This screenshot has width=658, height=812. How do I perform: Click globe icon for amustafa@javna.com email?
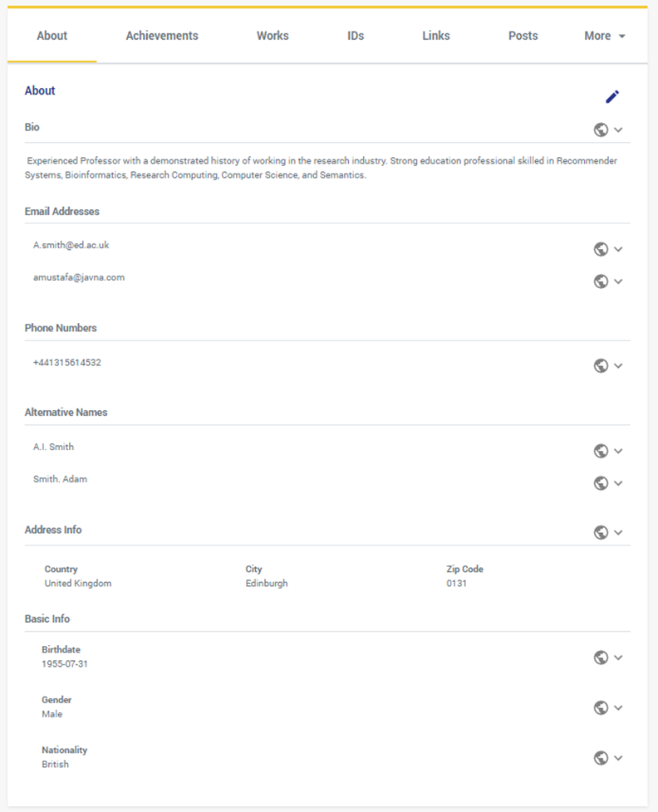pyautogui.click(x=602, y=281)
